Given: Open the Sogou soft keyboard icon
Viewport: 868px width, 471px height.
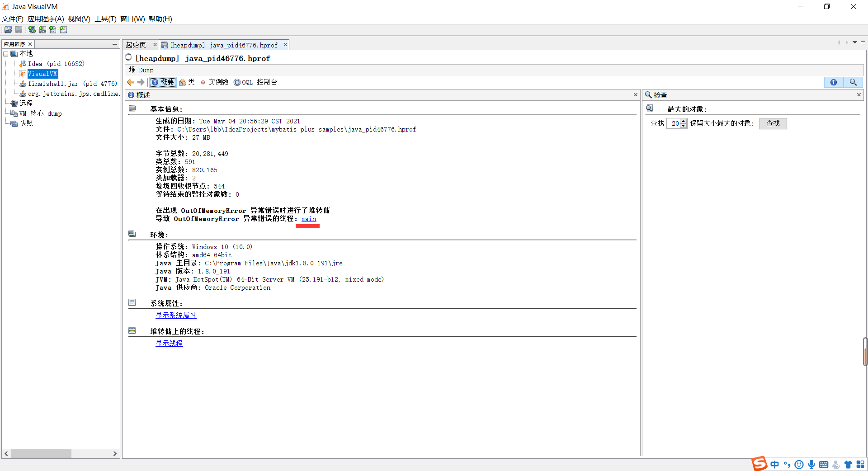Looking at the screenshot, I should (x=824, y=464).
